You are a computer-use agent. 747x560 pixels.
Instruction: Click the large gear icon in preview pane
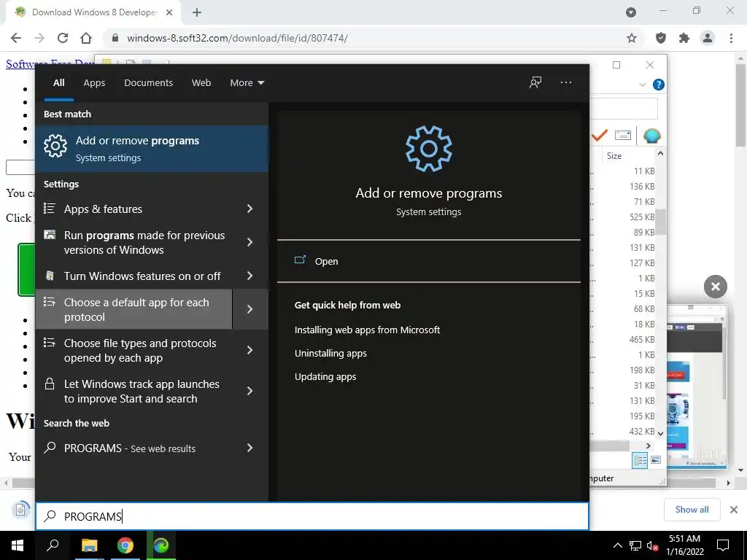(x=428, y=149)
